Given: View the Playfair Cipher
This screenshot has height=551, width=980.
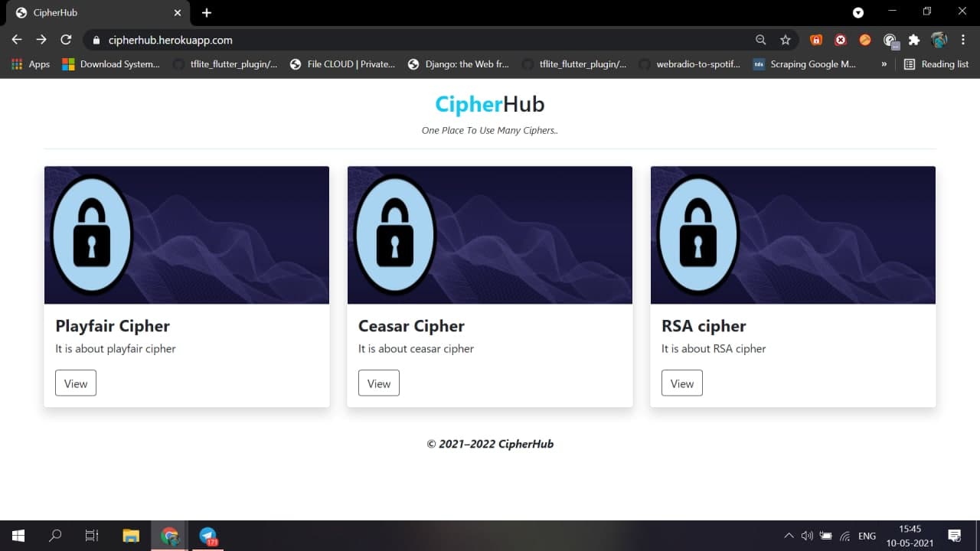Looking at the screenshot, I should tap(75, 383).
